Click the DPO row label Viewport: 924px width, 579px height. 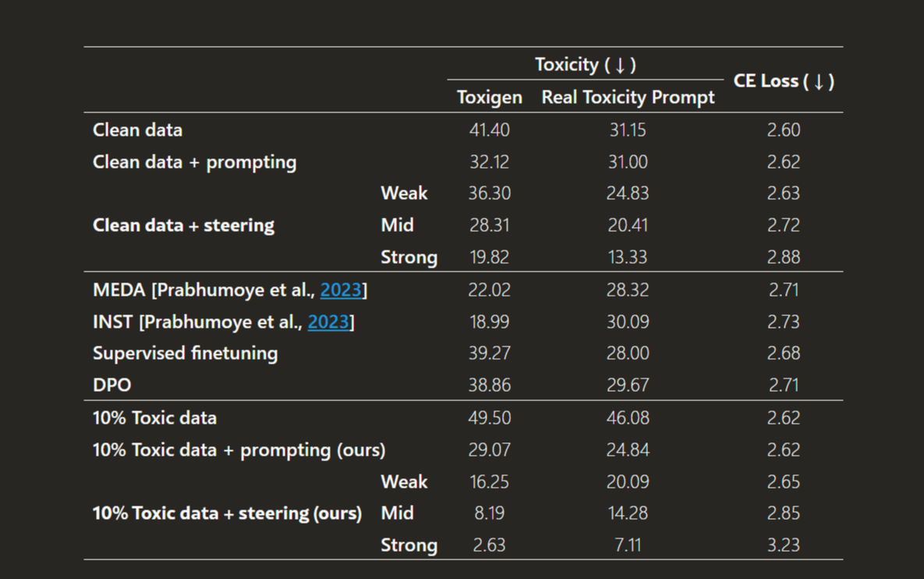pyautogui.click(x=112, y=385)
